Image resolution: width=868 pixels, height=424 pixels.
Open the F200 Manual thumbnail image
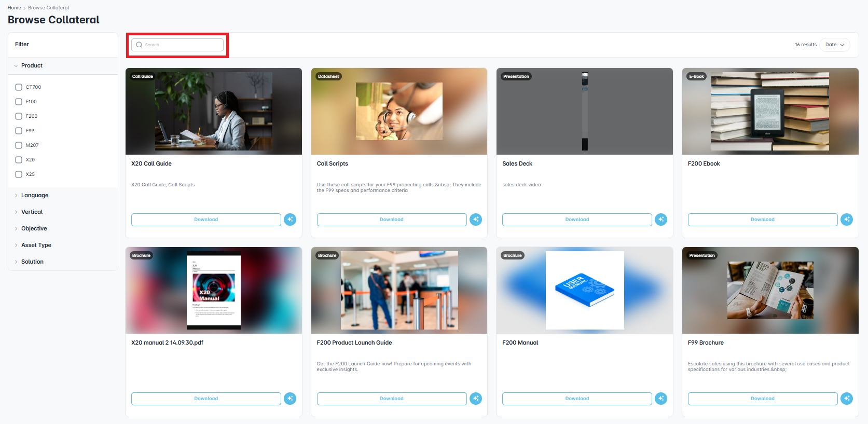click(x=585, y=290)
